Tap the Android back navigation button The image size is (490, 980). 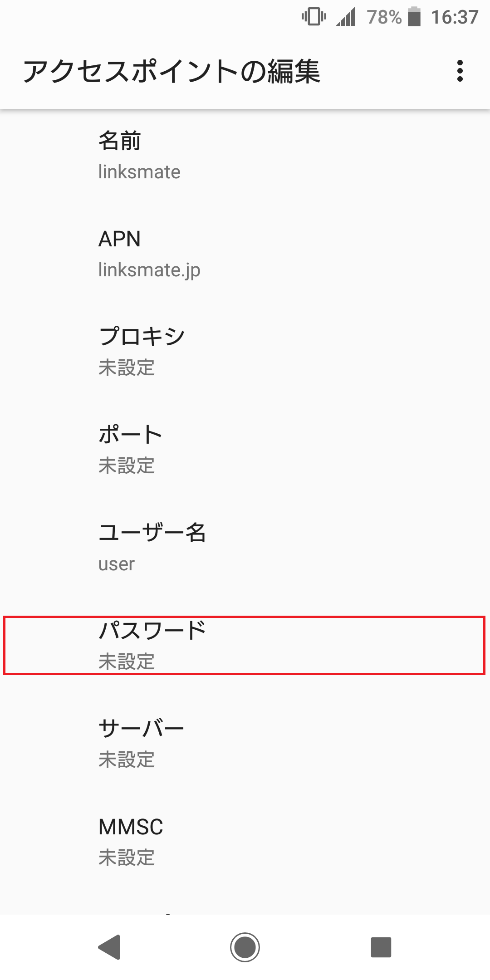click(109, 947)
